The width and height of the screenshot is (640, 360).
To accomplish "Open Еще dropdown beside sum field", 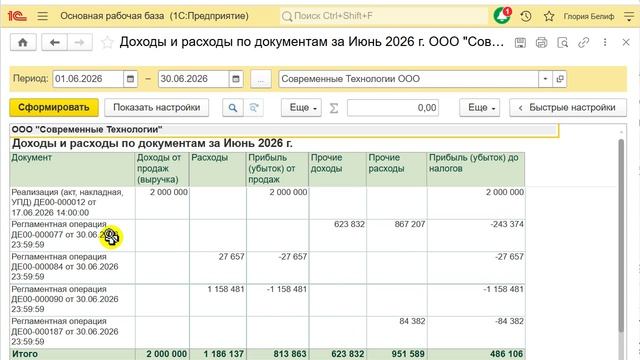I will [480, 108].
